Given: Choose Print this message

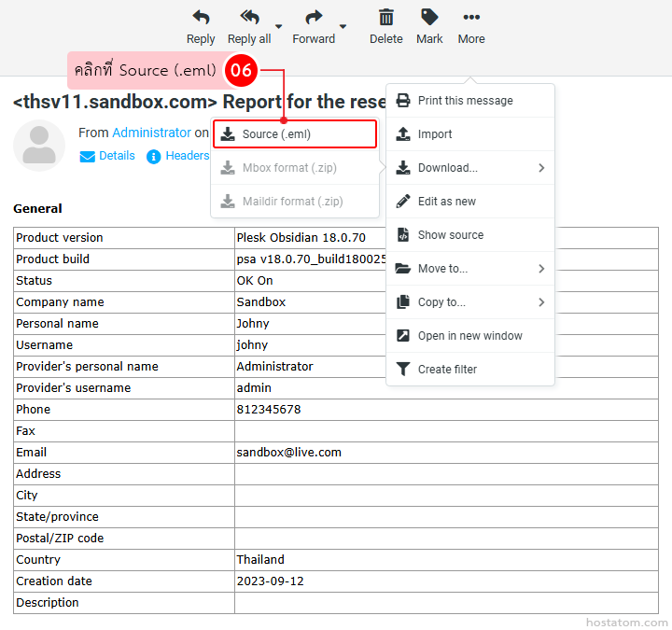Looking at the screenshot, I should tap(465, 101).
